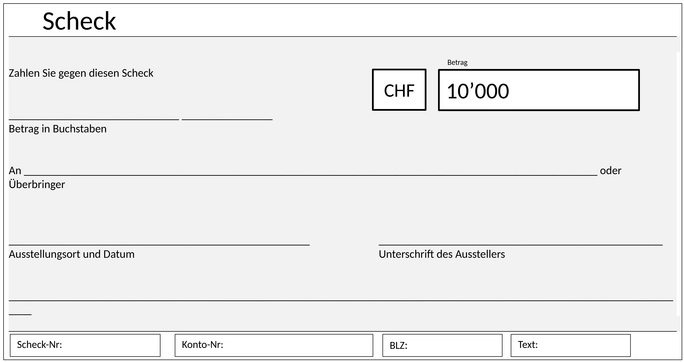
Task: Click the 'Überbringer' text
Action: pos(37,184)
